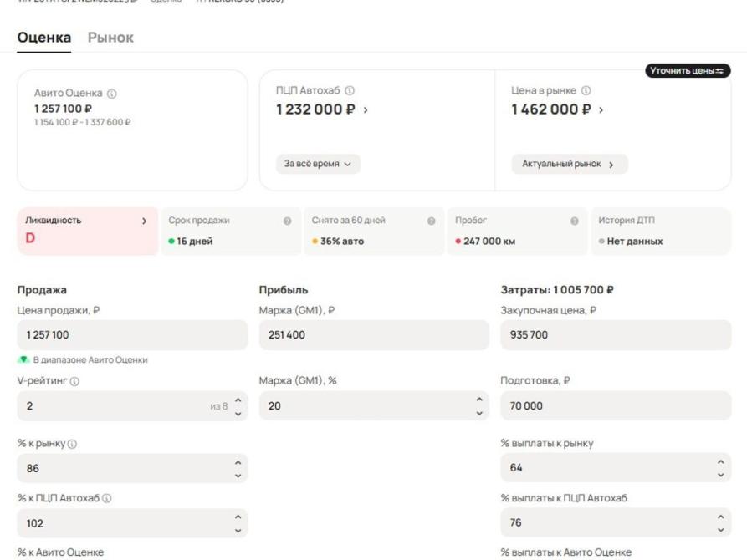Image resolution: width=747 pixels, height=560 pixels.
Task: Click the % к ПЦП Автохаб field
Action: click(132, 523)
